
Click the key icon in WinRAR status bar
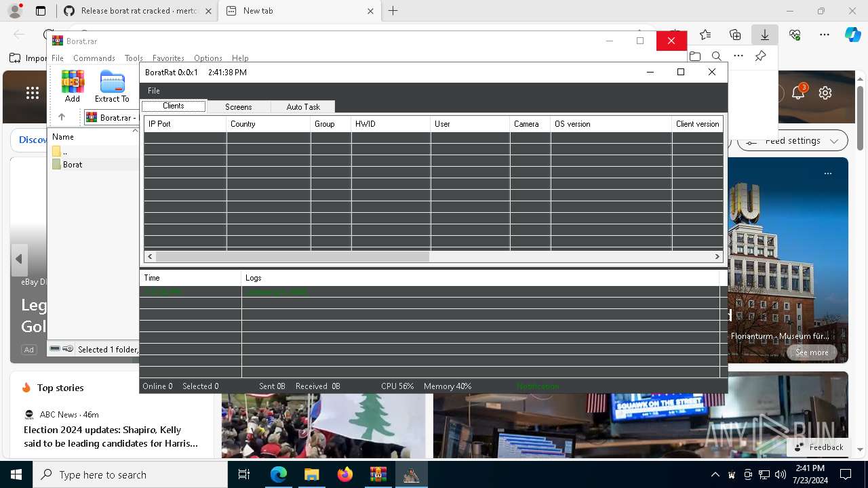(x=68, y=349)
